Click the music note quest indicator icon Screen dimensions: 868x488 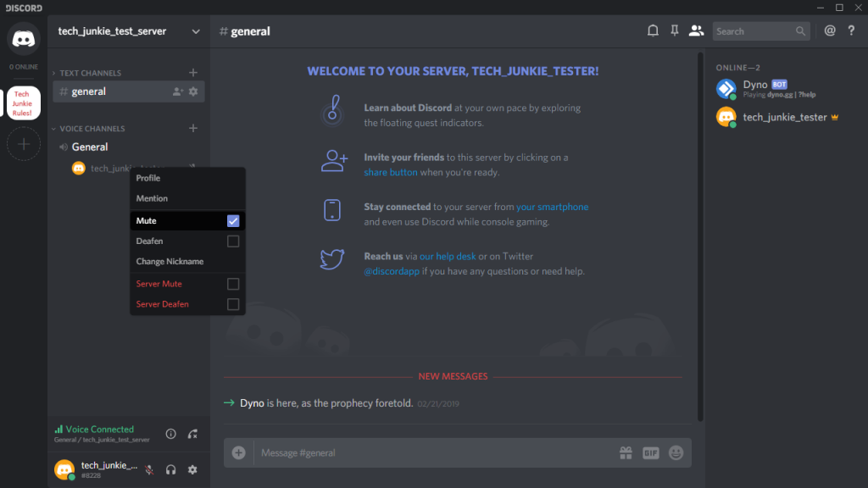pyautogui.click(x=332, y=111)
